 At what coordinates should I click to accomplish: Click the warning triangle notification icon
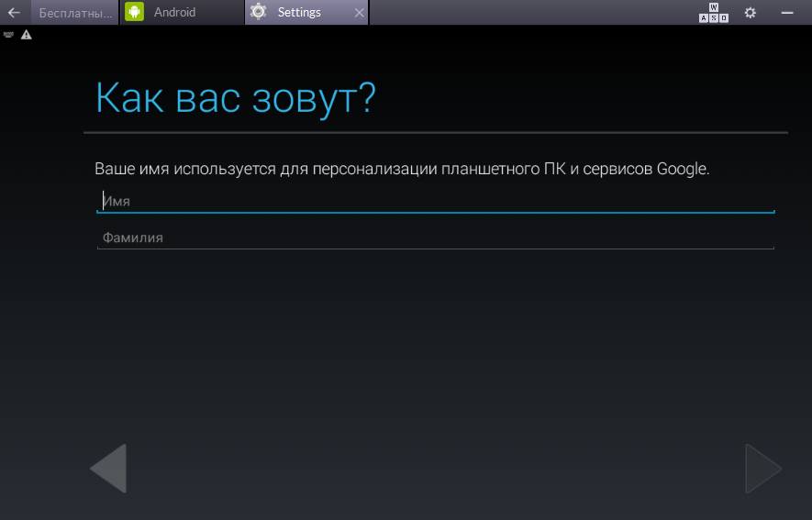click(26, 34)
